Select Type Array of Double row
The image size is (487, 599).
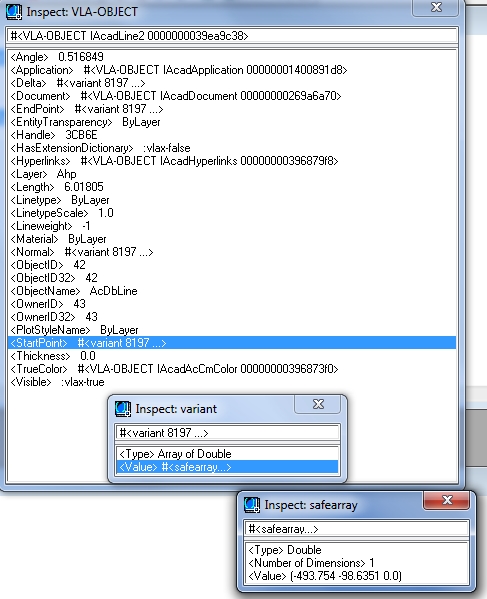(227, 454)
